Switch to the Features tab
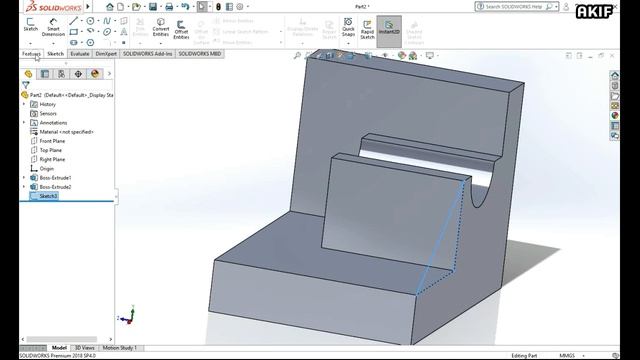This screenshot has height=360, width=640. pyautogui.click(x=31, y=54)
